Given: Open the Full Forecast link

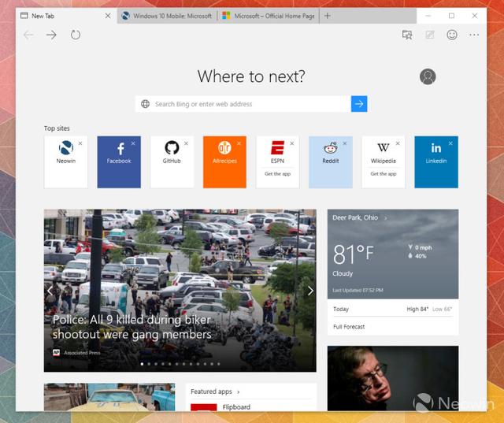Looking at the screenshot, I should point(349,327).
